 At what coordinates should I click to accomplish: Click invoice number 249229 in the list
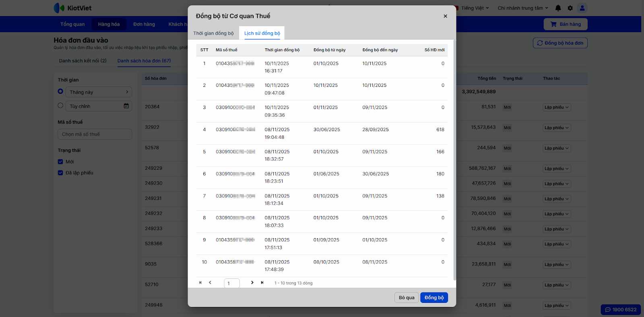pos(154,168)
